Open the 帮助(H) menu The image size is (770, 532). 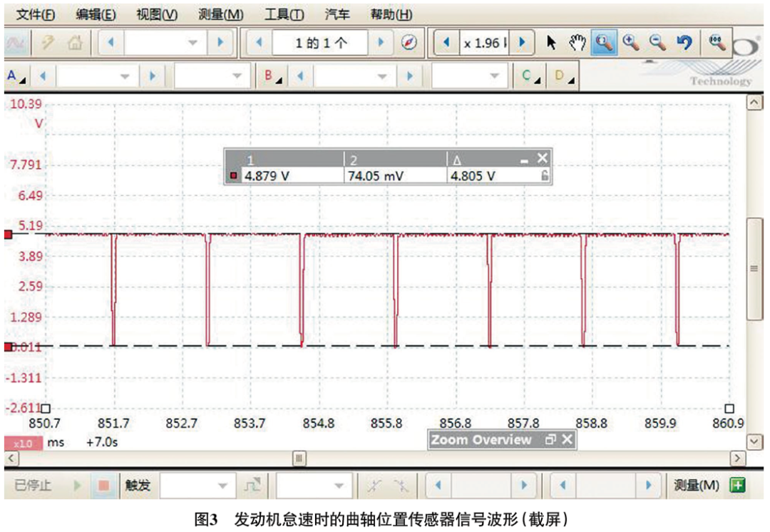tap(391, 14)
